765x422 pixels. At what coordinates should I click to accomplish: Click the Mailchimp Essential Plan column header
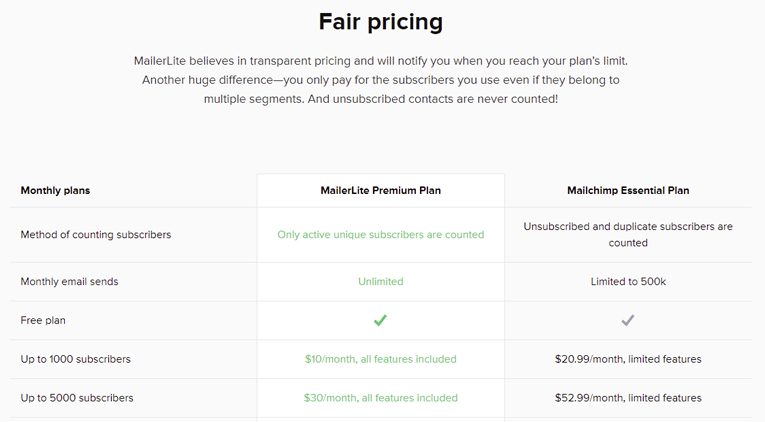click(628, 190)
